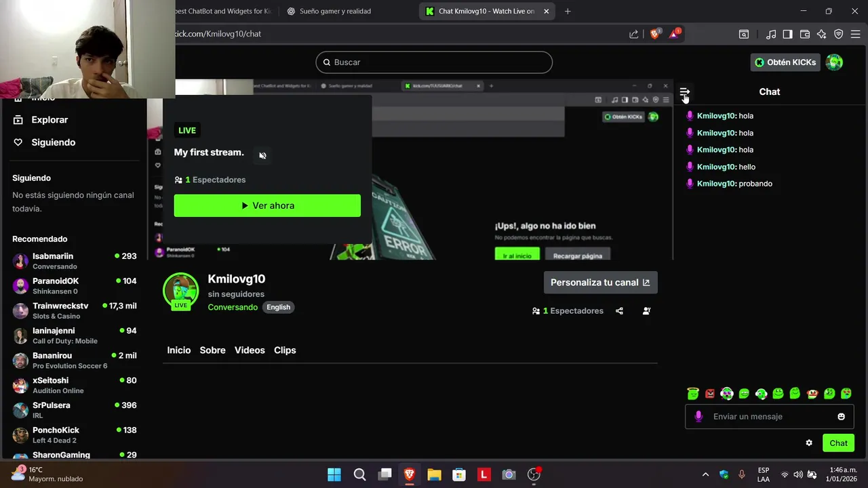Open recommended channel Trainwreckstv
868x488 pixels.
[x=75, y=310]
